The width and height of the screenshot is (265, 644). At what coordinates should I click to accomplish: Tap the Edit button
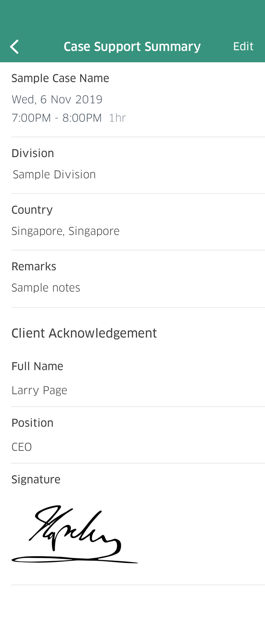[x=243, y=46]
